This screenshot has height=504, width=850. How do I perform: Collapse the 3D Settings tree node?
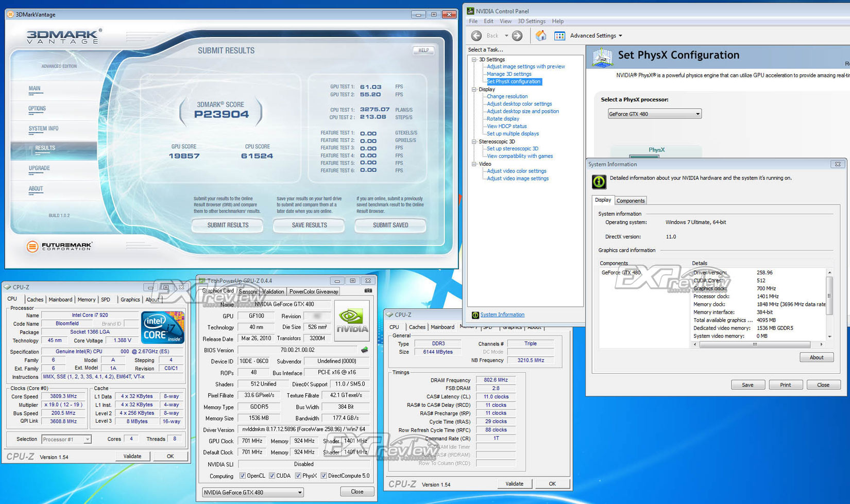pos(474,60)
